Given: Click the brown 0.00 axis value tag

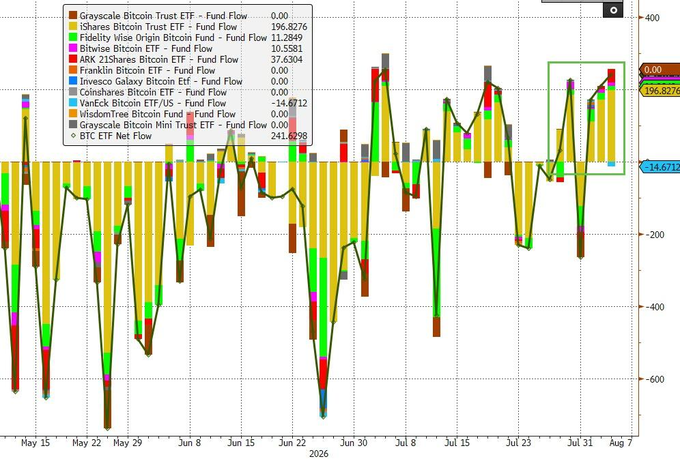Looking at the screenshot, I should coord(660,70).
